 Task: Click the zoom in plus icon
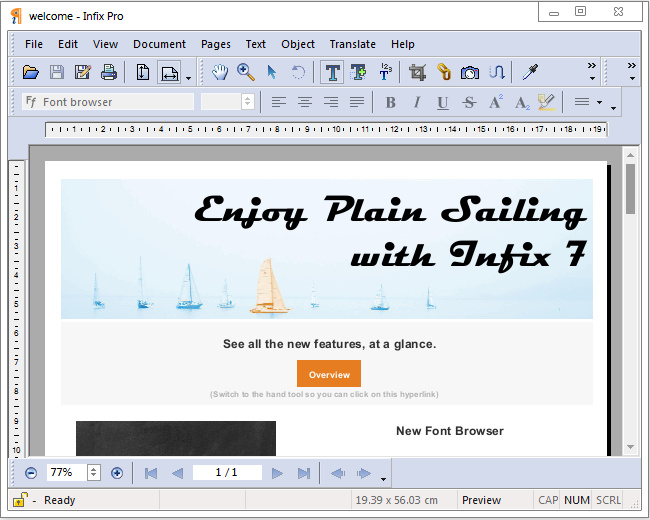pyautogui.click(x=117, y=473)
